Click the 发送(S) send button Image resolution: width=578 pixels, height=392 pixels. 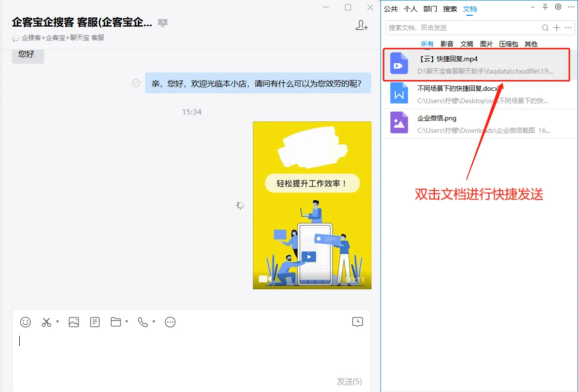click(x=349, y=381)
